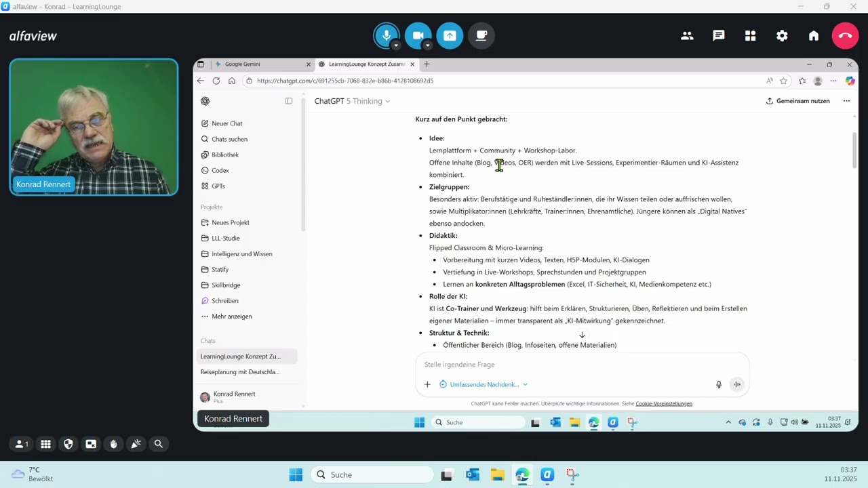The image size is (868, 488).
Task: Select the LearningLounge Konzept chat
Action: [248, 357]
